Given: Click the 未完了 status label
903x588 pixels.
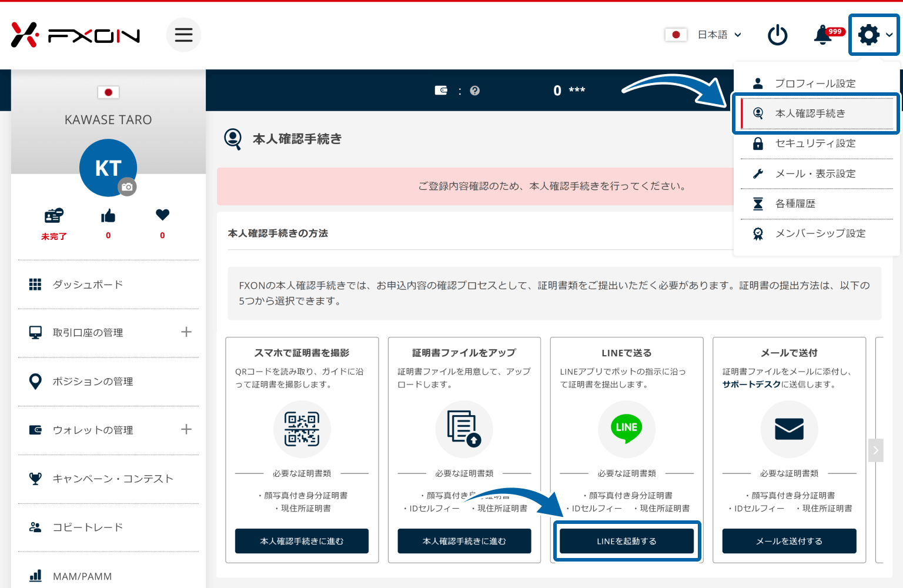Looking at the screenshot, I should [54, 236].
